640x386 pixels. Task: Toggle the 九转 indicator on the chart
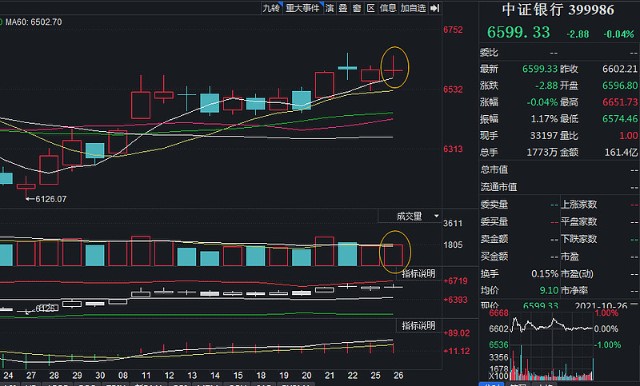[271, 8]
